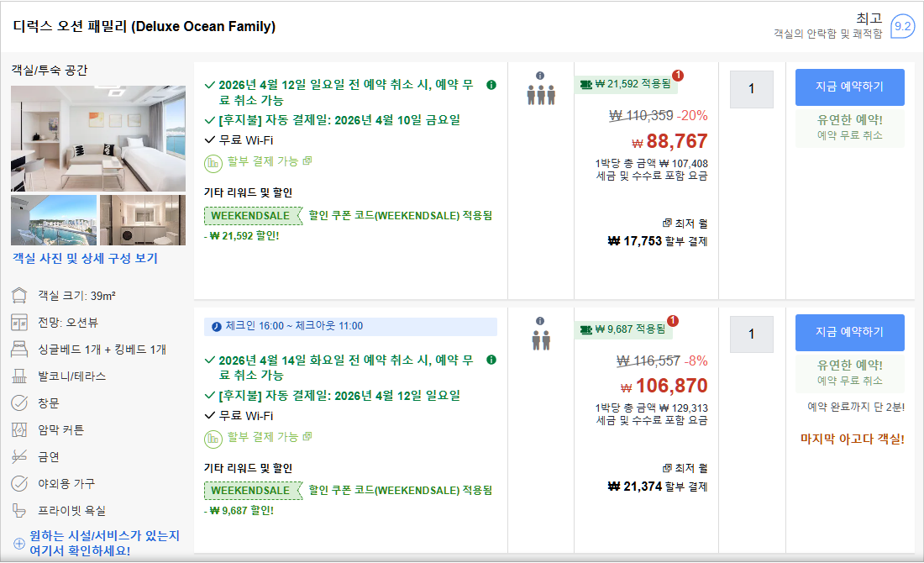This screenshot has height=563, width=924.
Task: Click the 9.2 review score bubble
Action: pyautogui.click(x=903, y=27)
